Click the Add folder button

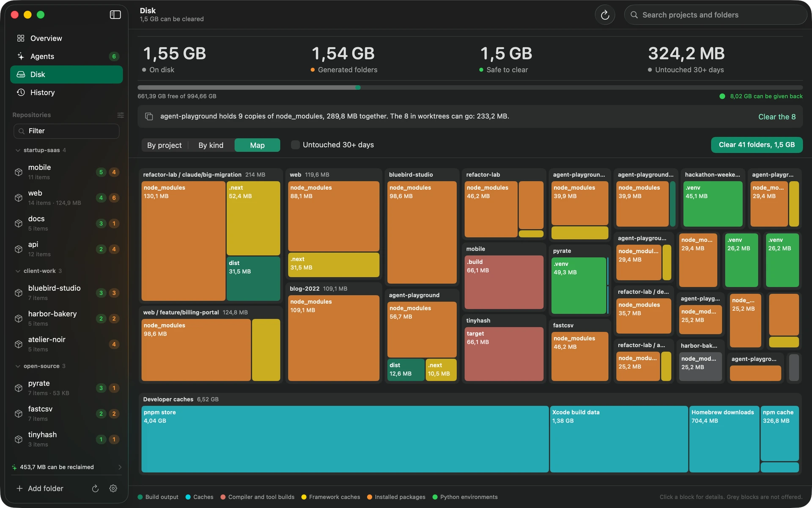pyautogui.click(x=40, y=489)
